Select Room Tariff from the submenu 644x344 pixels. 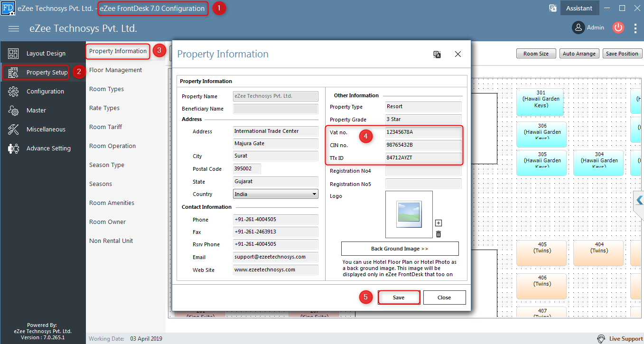pos(105,127)
